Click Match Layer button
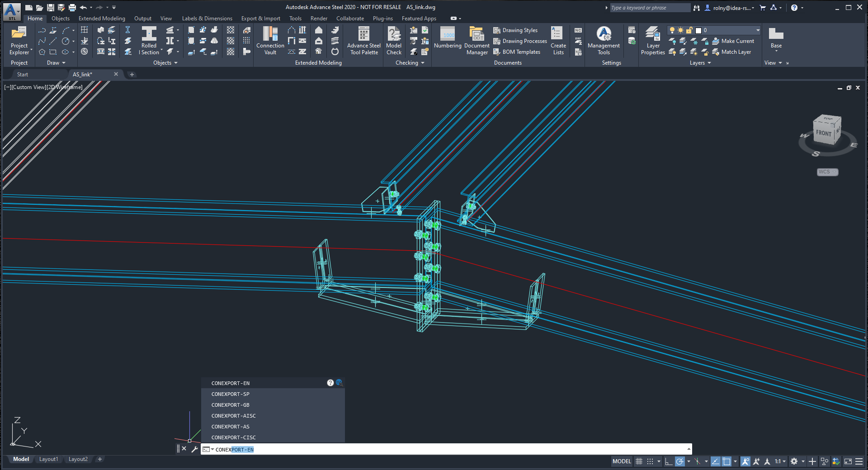 pos(731,52)
